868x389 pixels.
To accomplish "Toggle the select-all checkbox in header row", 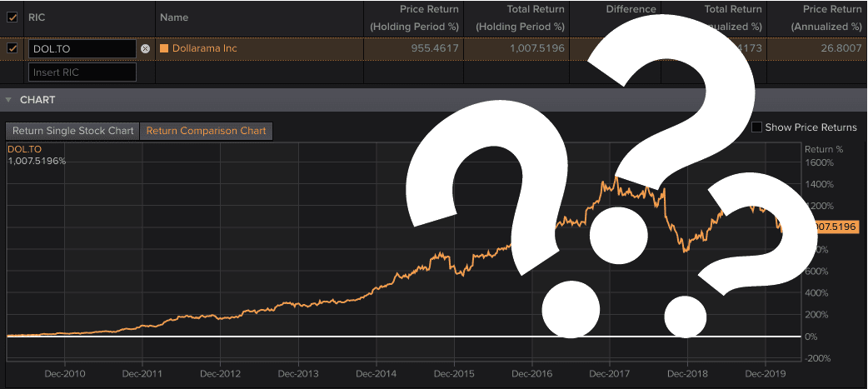I will click(x=12, y=17).
